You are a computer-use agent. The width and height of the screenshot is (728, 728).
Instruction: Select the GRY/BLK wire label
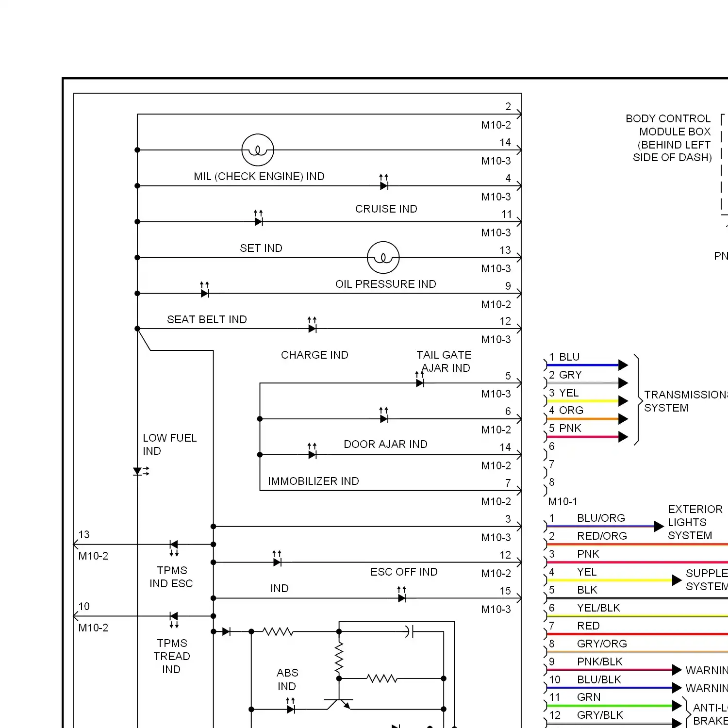[x=600, y=715]
